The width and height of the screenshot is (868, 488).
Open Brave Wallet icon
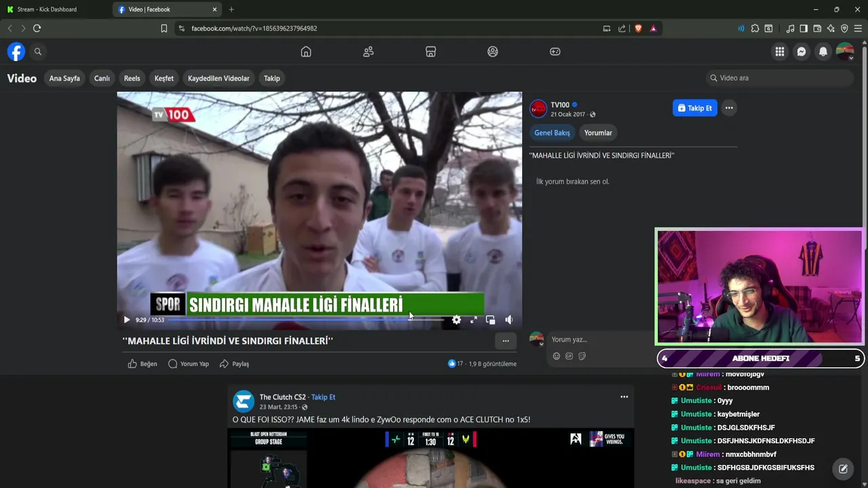[x=817, y=28]
